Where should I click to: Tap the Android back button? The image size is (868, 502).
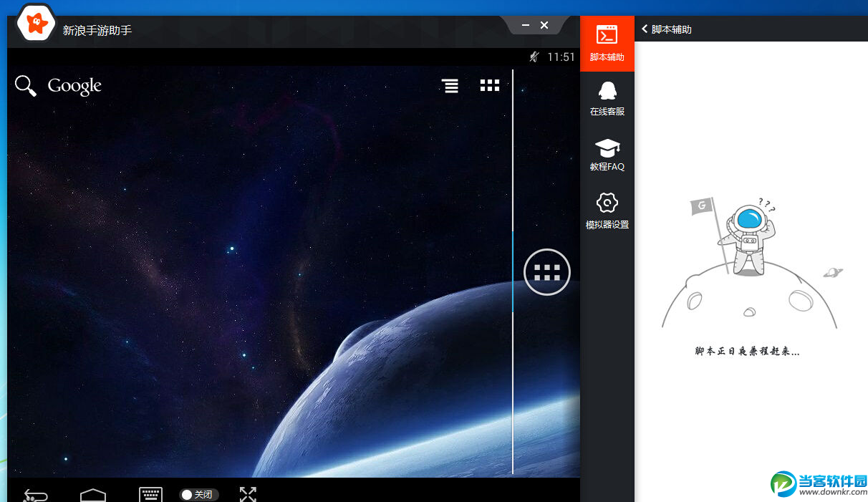click(x=35, y=495)
